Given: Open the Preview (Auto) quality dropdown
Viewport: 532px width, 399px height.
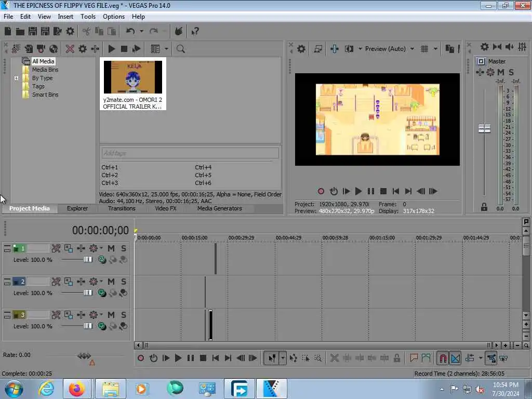Looking at the screenshot, I should point(412,49).
